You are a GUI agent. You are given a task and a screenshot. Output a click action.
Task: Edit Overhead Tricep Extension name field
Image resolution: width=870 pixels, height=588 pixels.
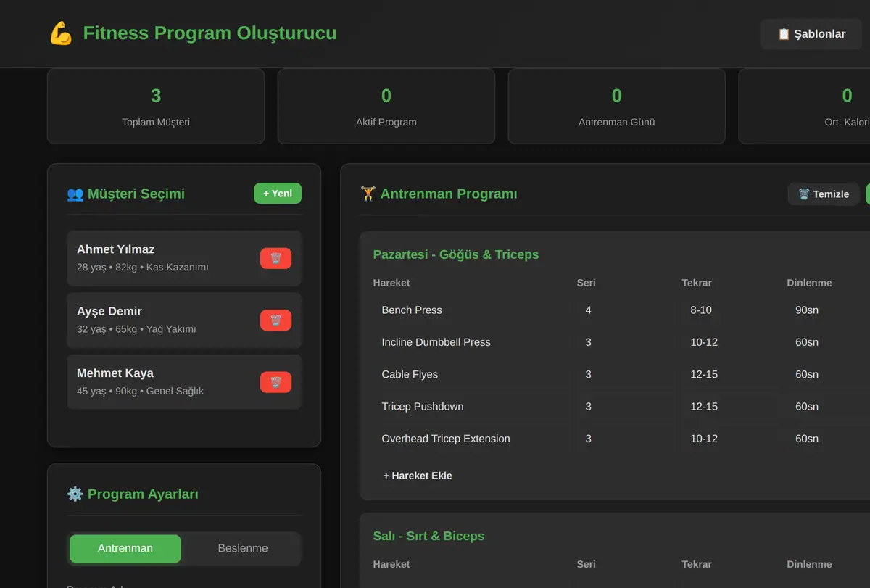(471, 439)
